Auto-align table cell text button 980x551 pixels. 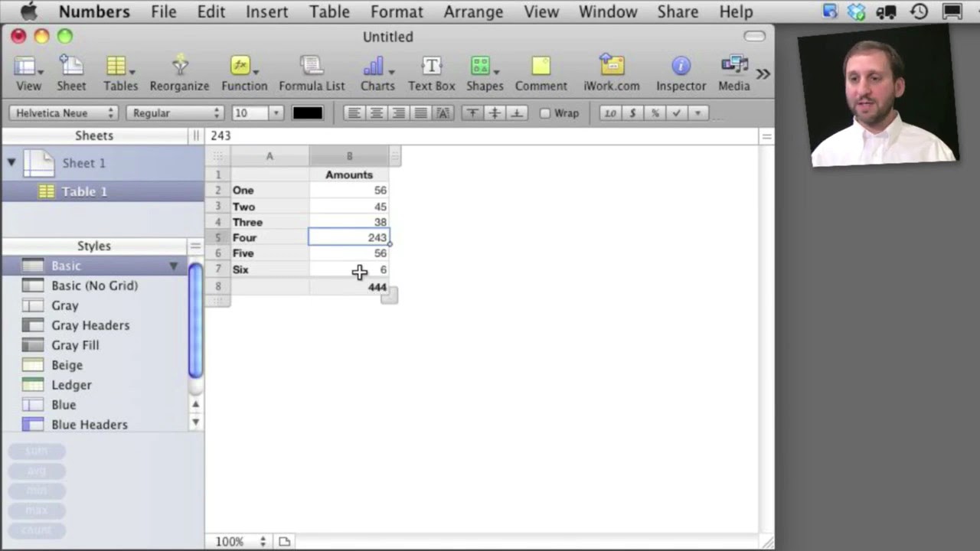(x=443, y=112)
